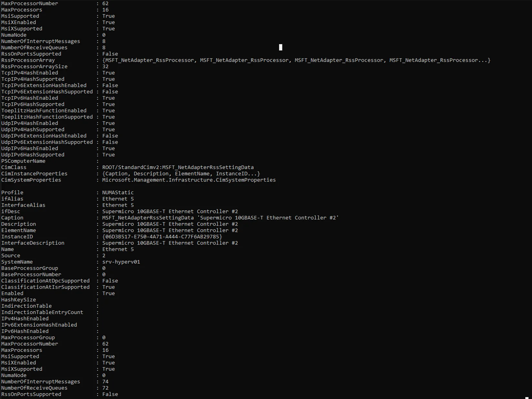532x399 pixels.
Task: Click the UdpIPv6HashEnabled property name
Action: click(x=30, y=148)
